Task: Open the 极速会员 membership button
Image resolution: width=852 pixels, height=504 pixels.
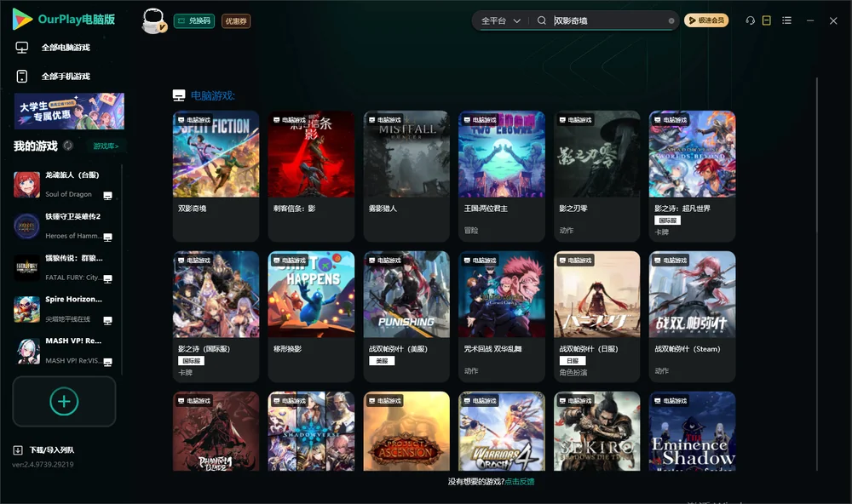Action: tap(705, 20)
